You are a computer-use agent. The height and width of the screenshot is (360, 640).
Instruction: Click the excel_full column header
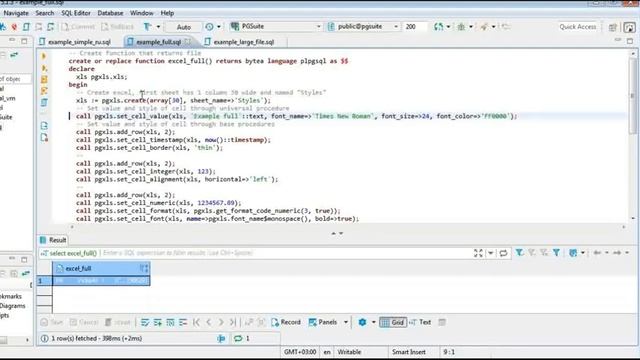[x=101, y=269]
